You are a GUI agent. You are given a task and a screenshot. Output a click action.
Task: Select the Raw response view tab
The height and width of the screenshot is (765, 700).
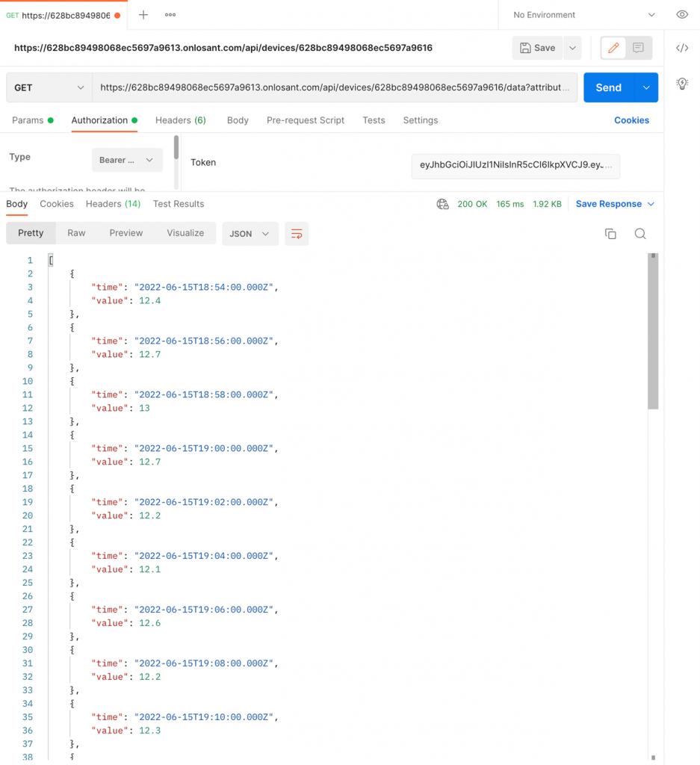pos(76,233)
